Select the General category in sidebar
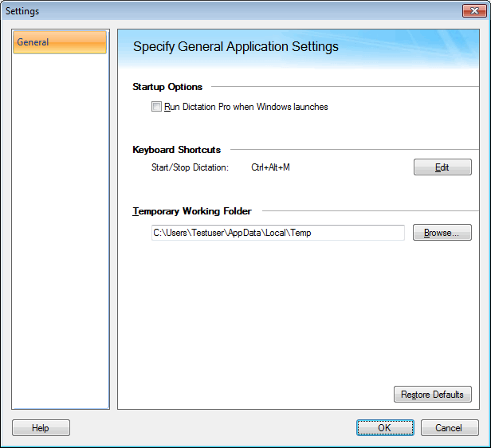491x448 pixels. [60, 42]
